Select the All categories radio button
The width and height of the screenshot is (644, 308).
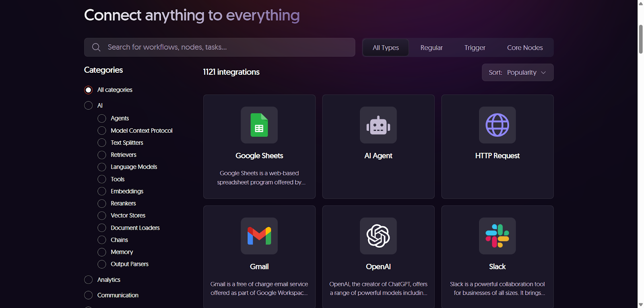pyautogui.click(x=89, y=90)
